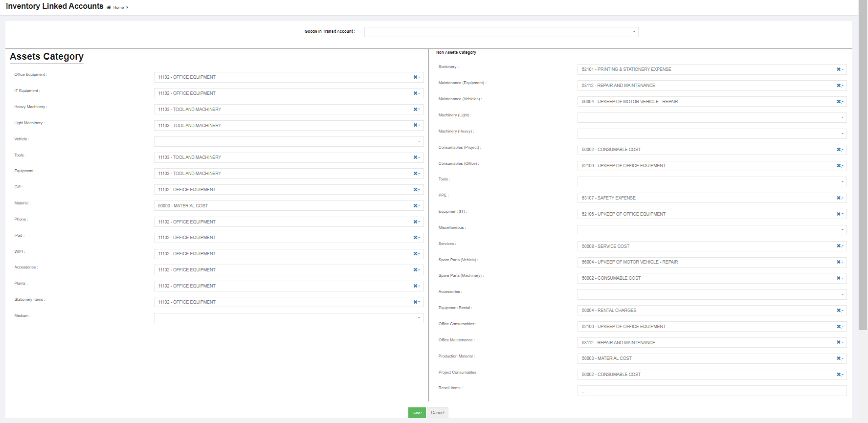Remove the PPE safety expense account
The width and height of the screenshot is (868, 423).
click(838, 198)
